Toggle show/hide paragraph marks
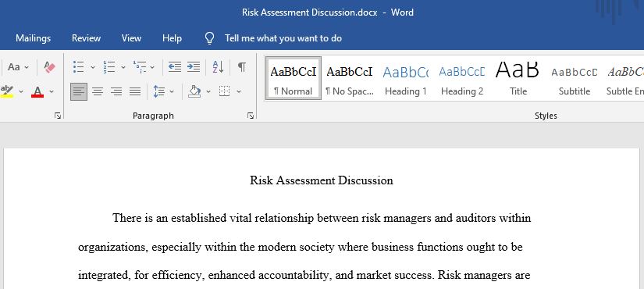This screenshot has height=289, width=644. point(242,66)
